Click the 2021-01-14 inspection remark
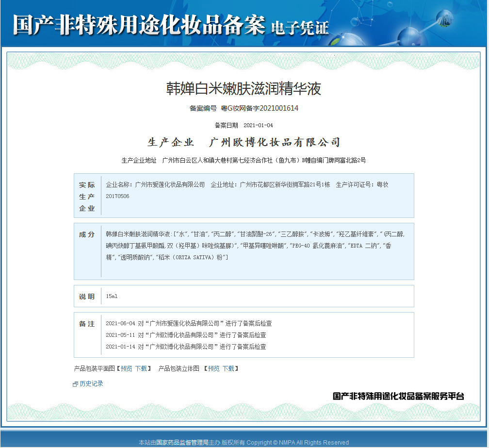This screenshot has height=448, width=489. [186, 347]
